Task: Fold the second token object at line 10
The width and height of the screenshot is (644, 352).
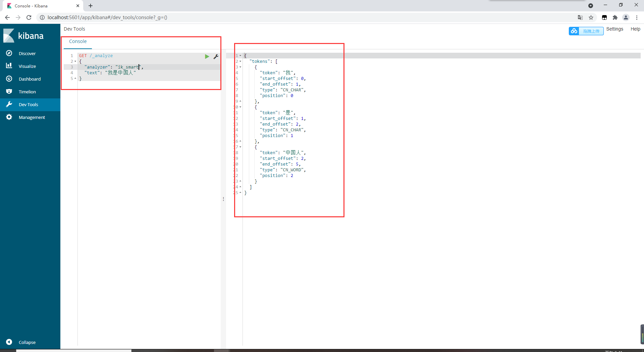Action: point(240,107)
